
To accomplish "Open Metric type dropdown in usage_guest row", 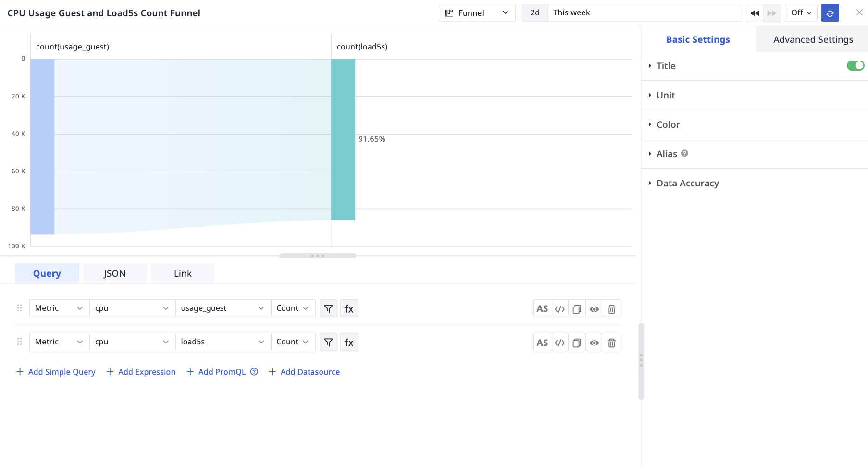I will click(x=59, y=308).
